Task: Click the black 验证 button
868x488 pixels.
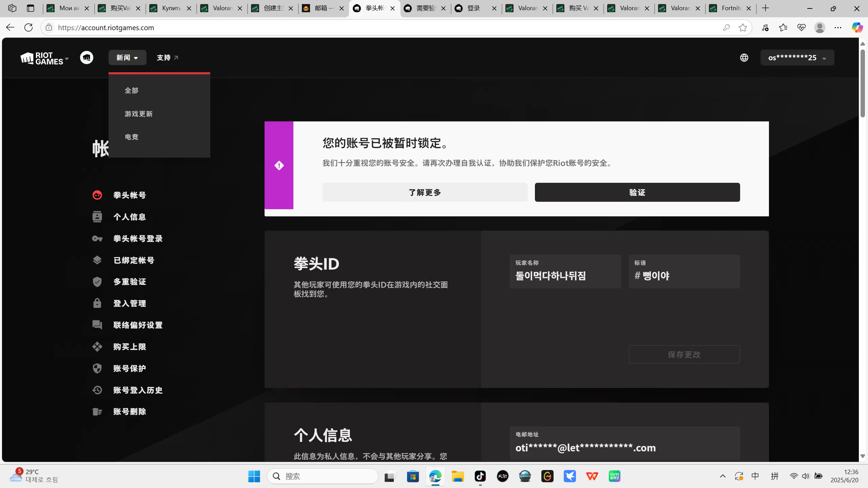Action: [637, 192]
